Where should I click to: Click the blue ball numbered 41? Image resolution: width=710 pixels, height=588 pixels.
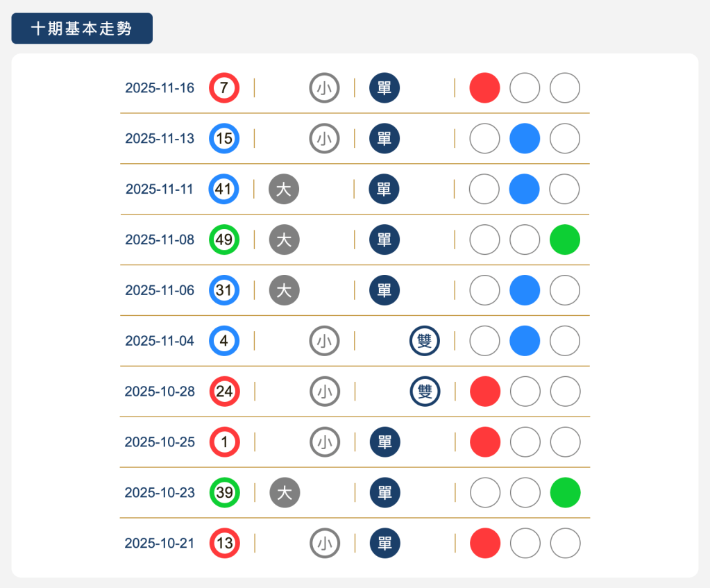coord(223,189)
